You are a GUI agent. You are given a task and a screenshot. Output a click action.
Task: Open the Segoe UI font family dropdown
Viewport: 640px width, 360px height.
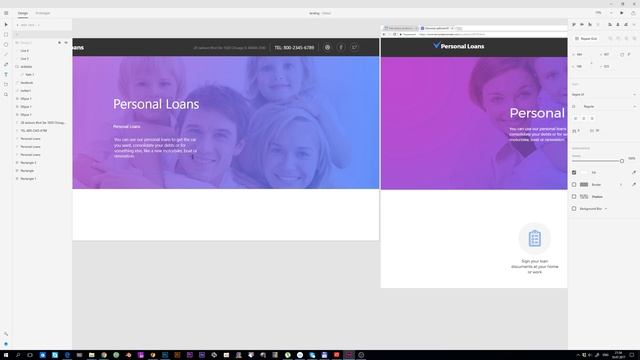[x=604, y=94]
